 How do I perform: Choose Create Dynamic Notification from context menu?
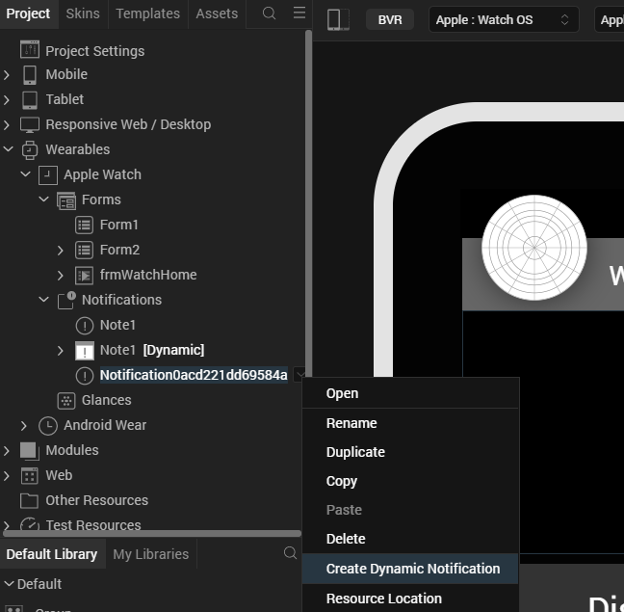(412, 568)
